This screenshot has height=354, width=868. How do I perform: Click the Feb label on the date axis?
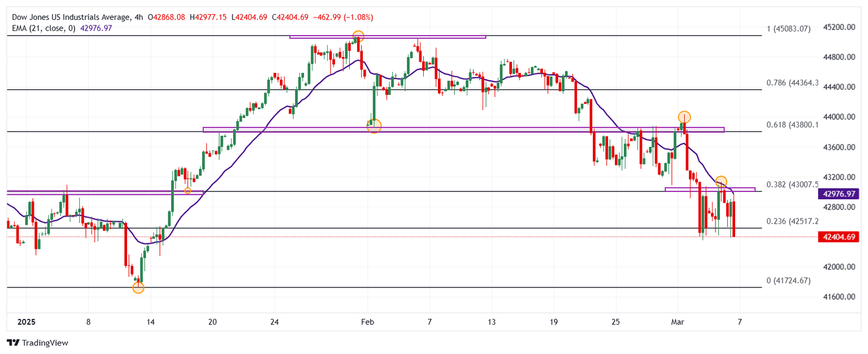click(368, 322)
